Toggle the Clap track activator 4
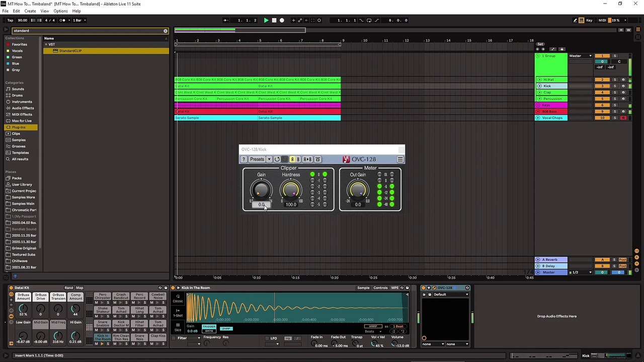This screenshot has width=644, height=362. pos(602,93)
